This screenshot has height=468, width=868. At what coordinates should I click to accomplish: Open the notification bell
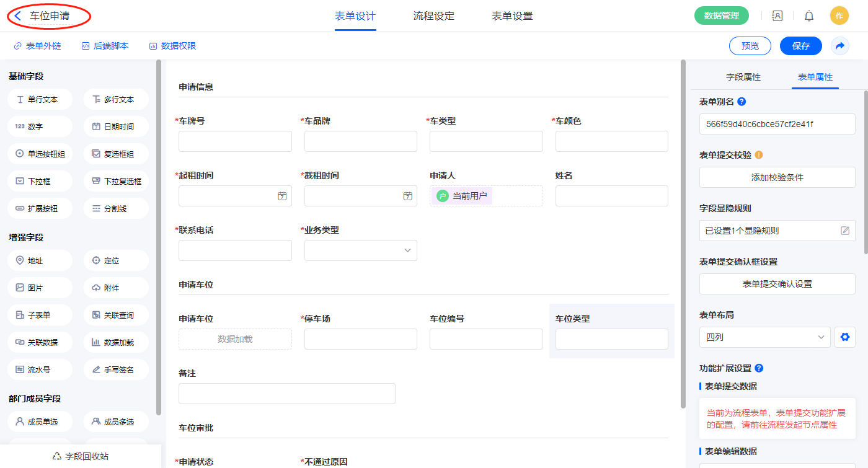tap(808, 16)
